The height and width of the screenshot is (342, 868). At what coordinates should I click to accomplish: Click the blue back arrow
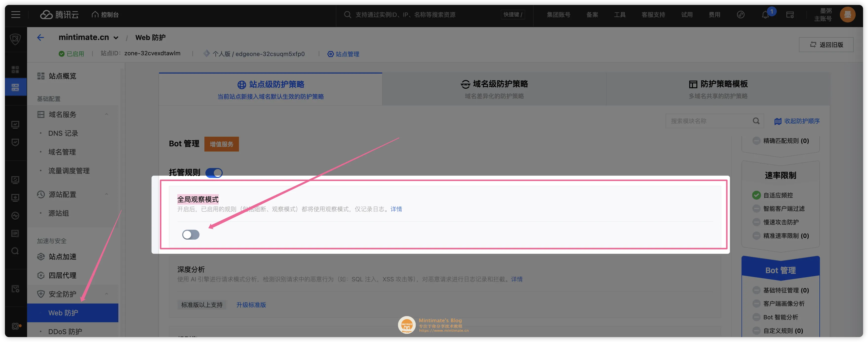click(40, 38)
